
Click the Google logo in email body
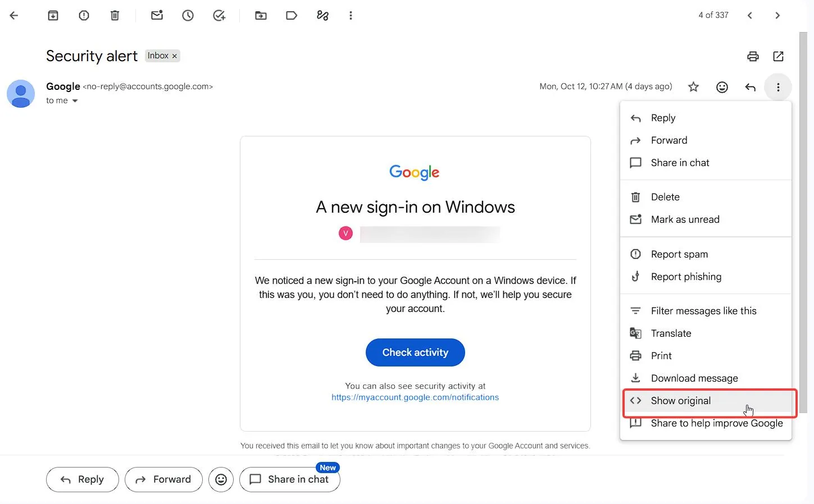click(415, 172)
